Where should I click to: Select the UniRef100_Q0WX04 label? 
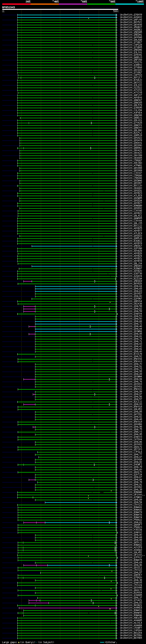[131, 314]
